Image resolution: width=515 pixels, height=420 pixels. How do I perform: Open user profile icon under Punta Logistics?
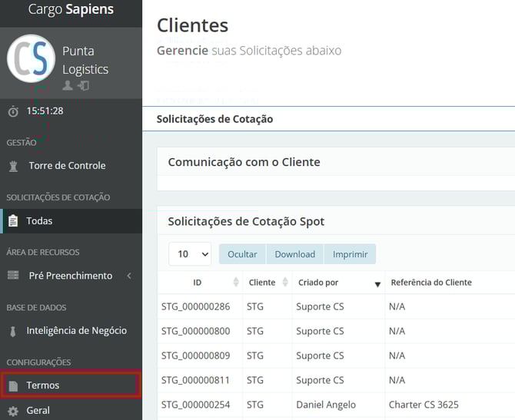click(x=68, y=86)
